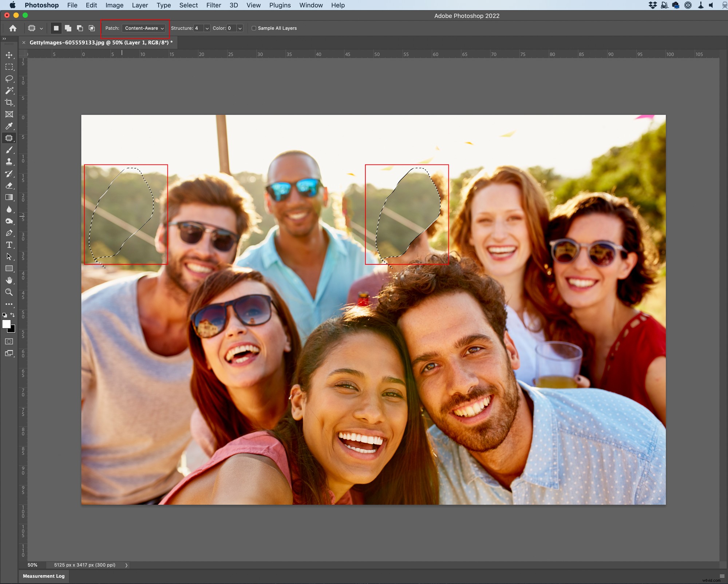Toggle Quick Mask mode

click(x=9, y=341)
